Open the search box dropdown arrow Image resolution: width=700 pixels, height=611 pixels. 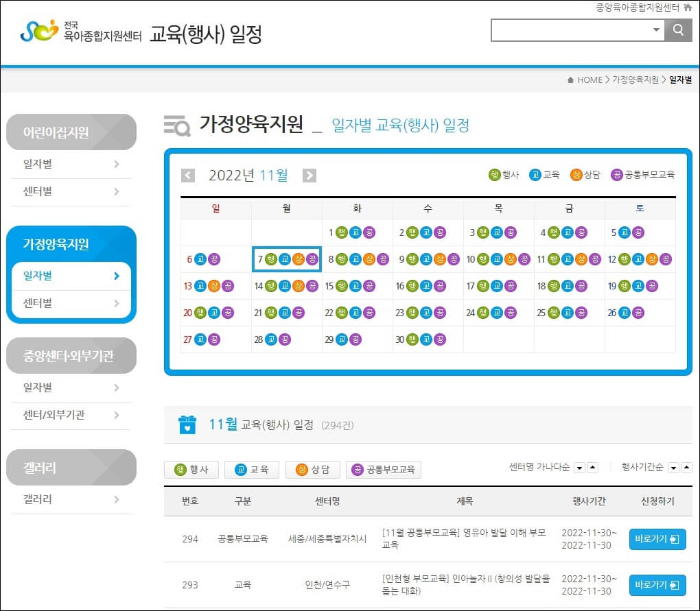[656, 30]
